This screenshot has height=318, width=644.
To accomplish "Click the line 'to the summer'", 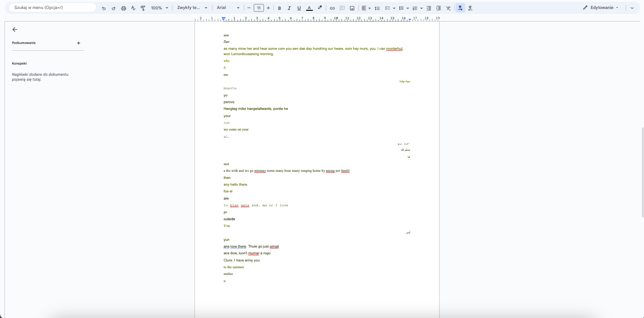I will point(234,267).
